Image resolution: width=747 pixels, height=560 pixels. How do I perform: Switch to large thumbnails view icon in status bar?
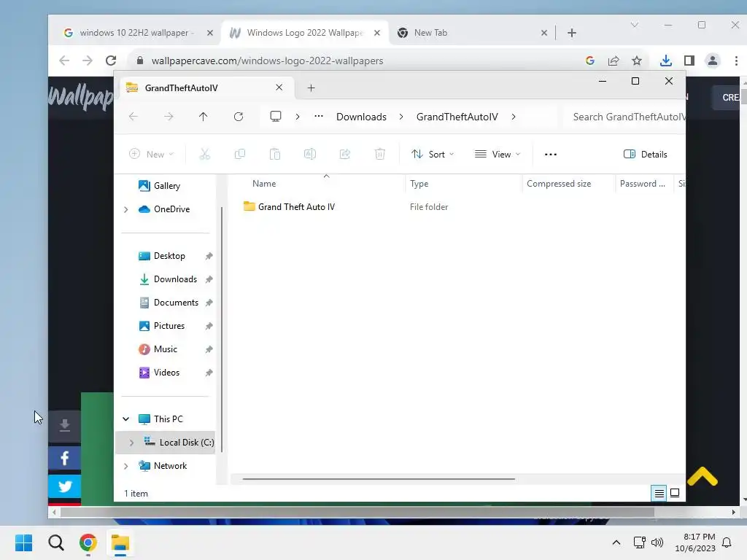pos(675,493)
